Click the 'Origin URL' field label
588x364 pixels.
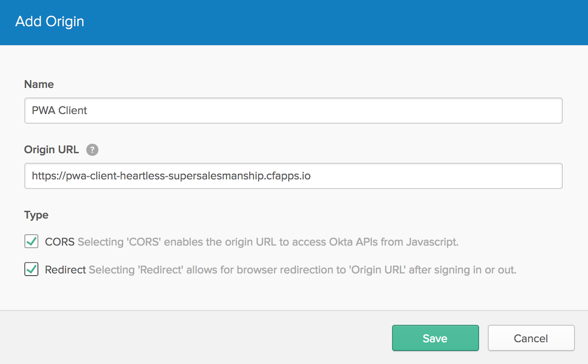pos(51,150)
